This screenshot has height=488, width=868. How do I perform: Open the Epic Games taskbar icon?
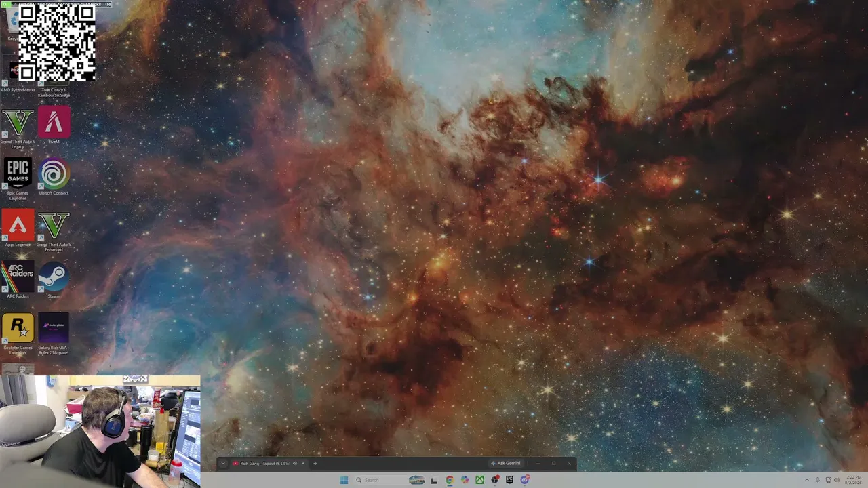click(x=509, y=480)
